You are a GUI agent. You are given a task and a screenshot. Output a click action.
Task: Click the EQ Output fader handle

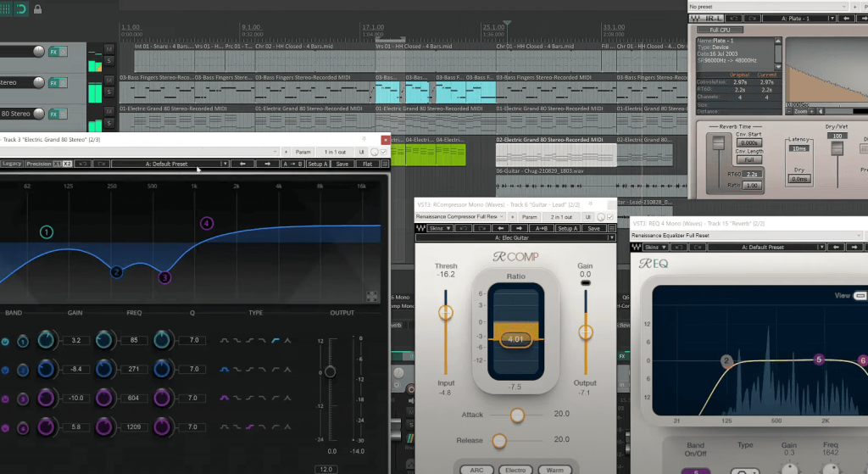[330, 371]
